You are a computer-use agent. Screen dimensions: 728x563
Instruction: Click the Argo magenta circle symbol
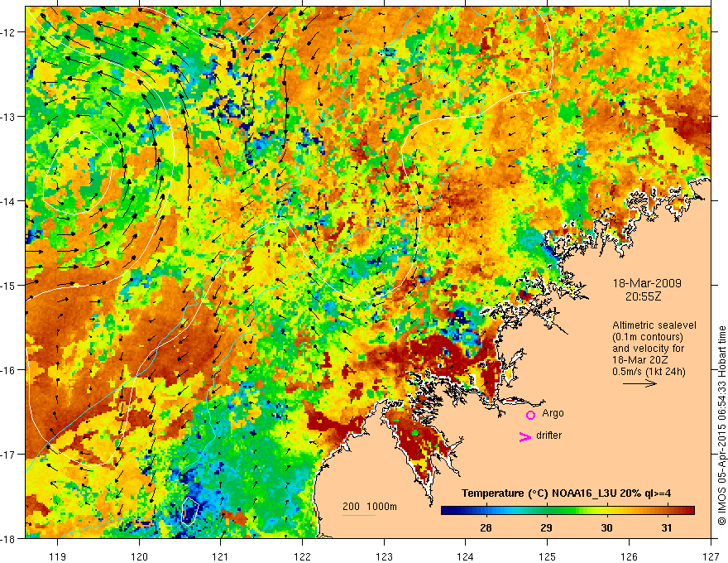point(530,415)
